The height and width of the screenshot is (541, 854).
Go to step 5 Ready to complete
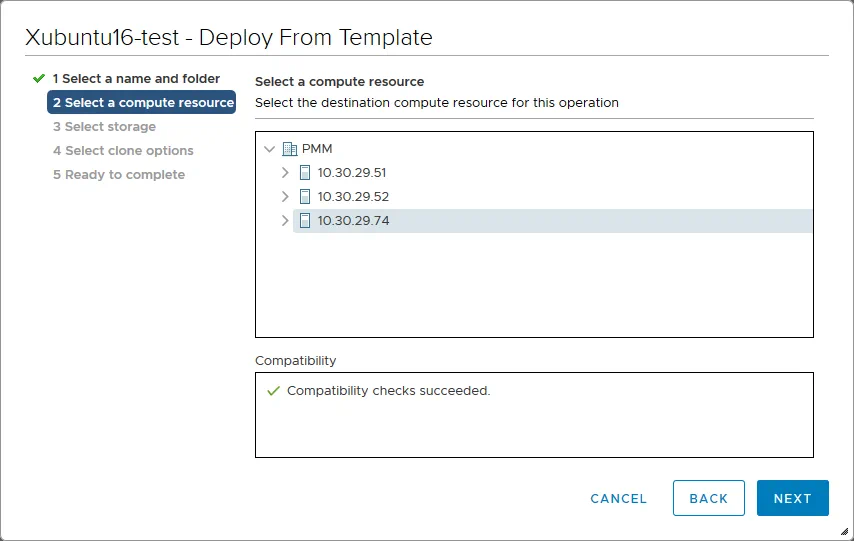coord(118,175)
